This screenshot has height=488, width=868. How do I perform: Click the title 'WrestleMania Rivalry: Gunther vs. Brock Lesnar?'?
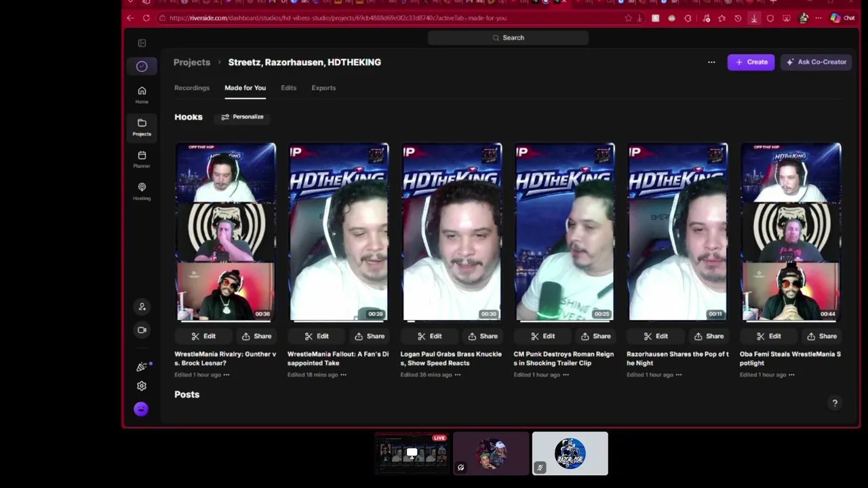tap(225, 359)
